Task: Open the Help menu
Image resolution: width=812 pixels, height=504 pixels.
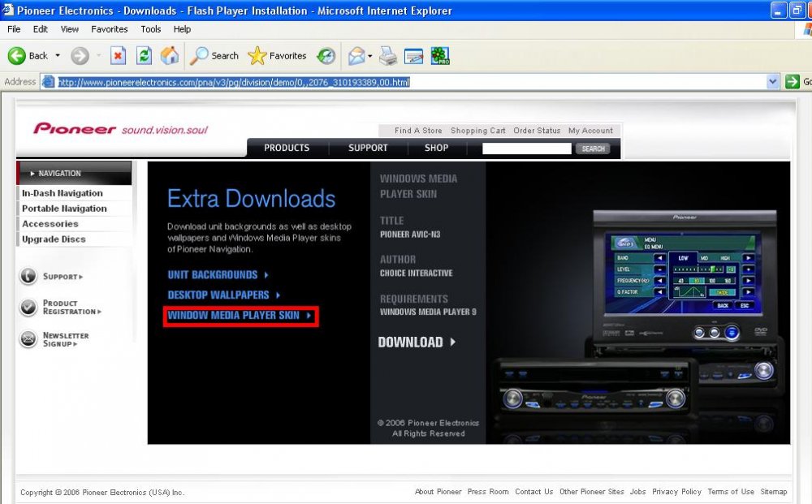Action: pos(182,29)
